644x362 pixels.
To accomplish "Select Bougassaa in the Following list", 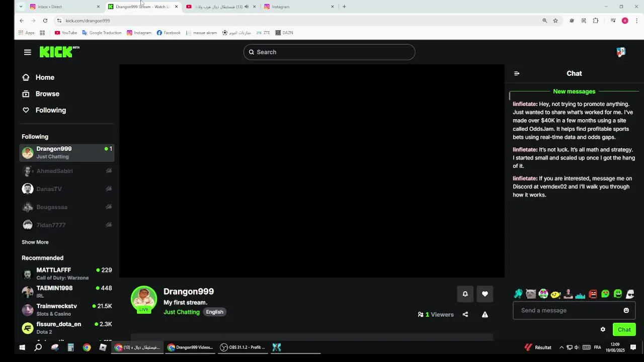I will tap(67, 207).
